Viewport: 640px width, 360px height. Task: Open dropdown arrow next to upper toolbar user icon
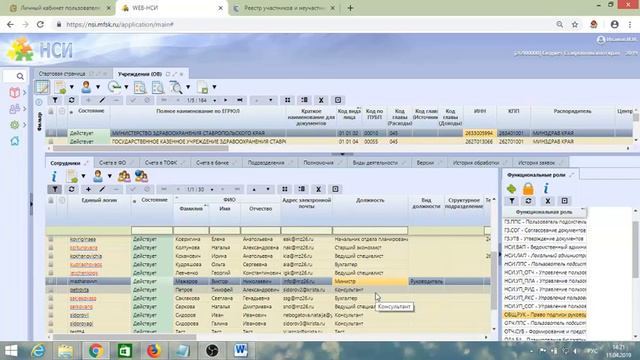tap(98, 87)
